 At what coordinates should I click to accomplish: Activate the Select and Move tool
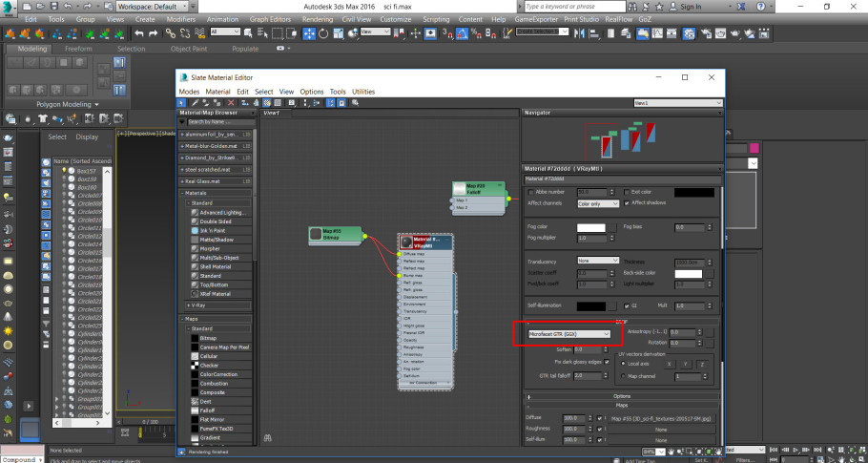pos(309,33)
